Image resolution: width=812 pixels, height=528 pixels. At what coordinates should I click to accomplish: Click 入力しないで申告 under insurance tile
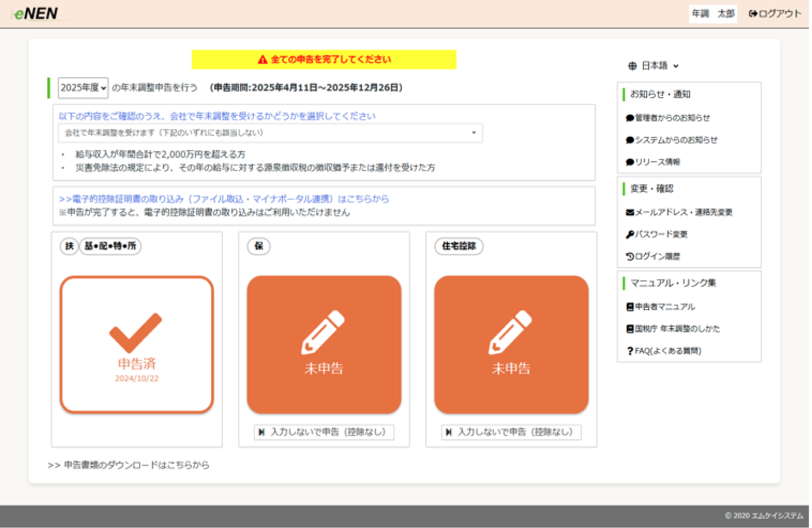pyautogui.click(x=324, y=432)
